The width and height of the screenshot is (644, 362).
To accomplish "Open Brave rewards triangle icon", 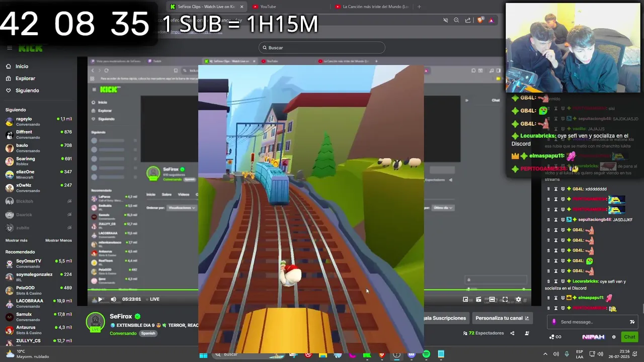I will click(x=491, y=20).
